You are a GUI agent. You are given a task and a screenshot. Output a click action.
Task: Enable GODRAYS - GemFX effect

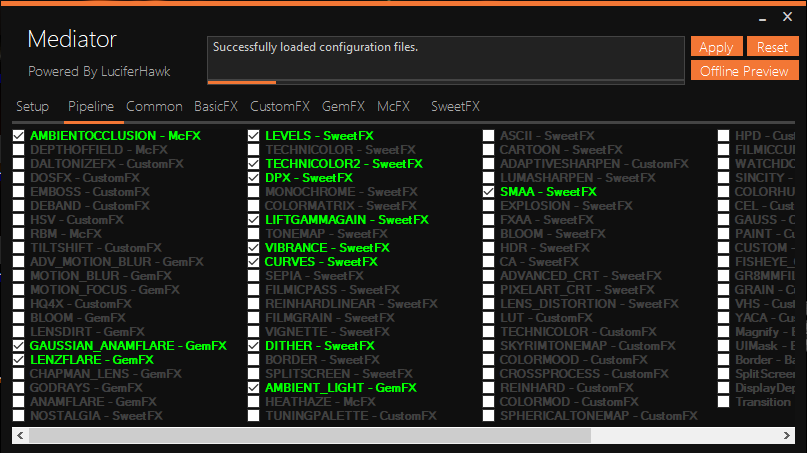(x=19, y=387)
